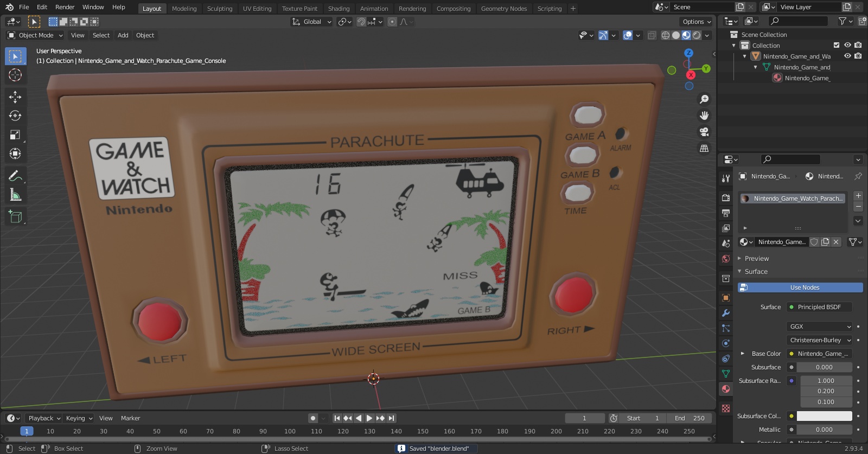Disable Collection in renders camera icon
This screenshot has width=868, height=454.
click(x=858, y=46)
